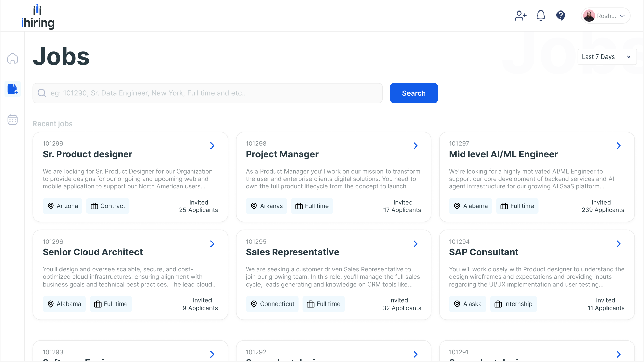Open the Project Manager job chevron

pyautogui.click(x=415, y=146)
